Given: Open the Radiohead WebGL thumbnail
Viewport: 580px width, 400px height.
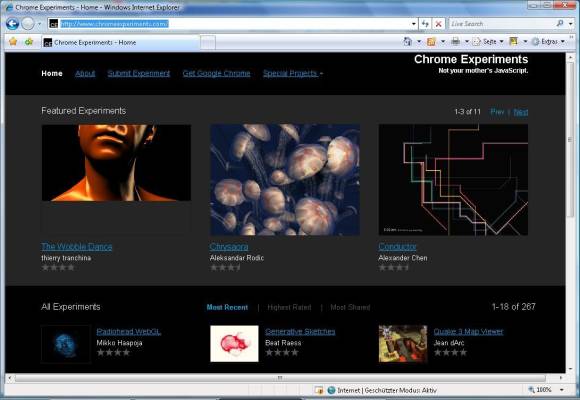Looking at the screenshot, I should (66, 344).
